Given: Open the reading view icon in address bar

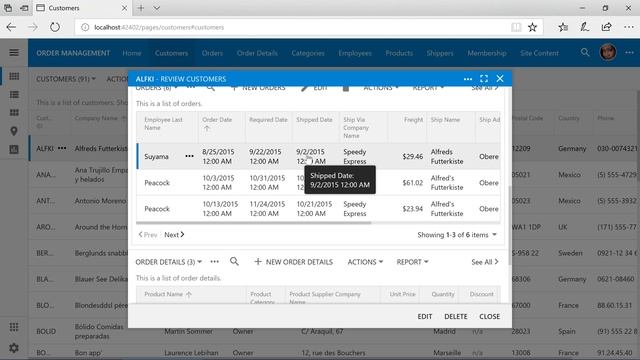Looking at the screenshot, I should tap(516, 27).
